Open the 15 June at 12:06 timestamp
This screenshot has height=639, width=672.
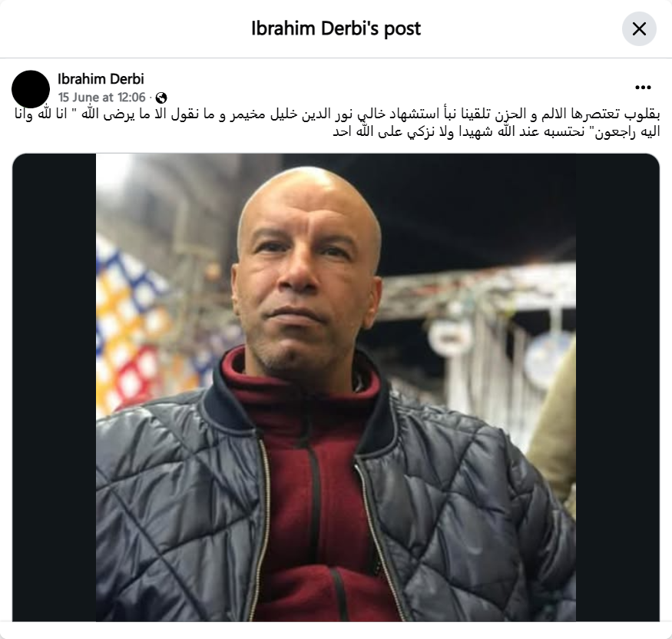(x=101, y=98)
